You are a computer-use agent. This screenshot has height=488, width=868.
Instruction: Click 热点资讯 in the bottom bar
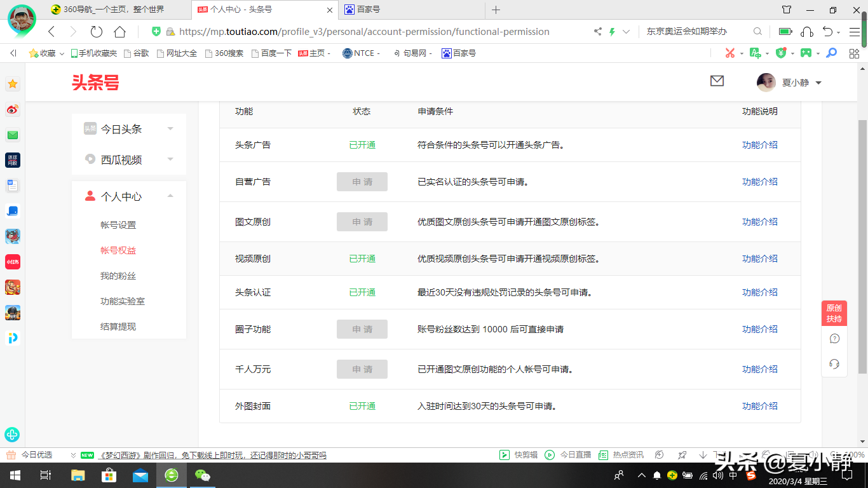pos(622,455)
